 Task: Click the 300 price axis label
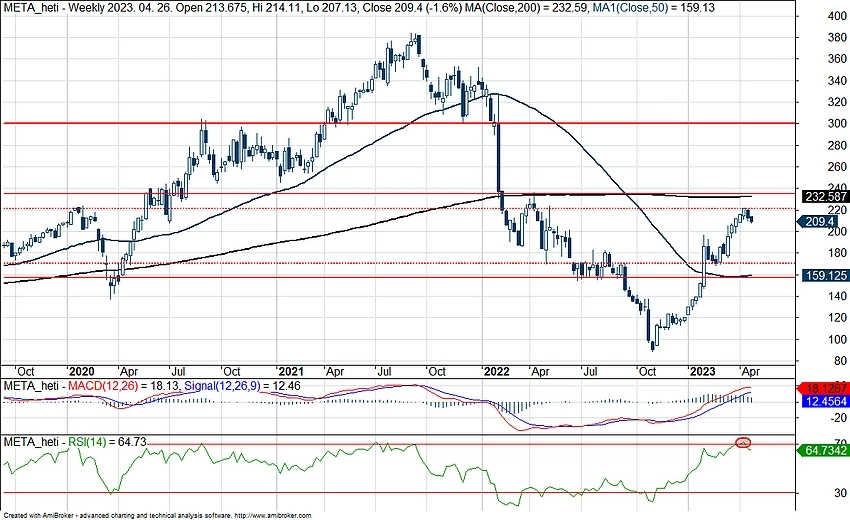[x=837, y=124]
